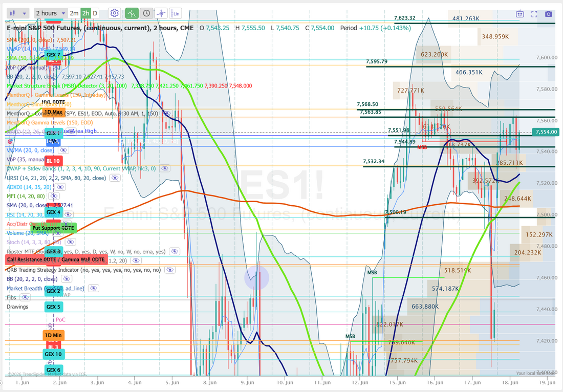Screen dimensions: 563x392
Task: Unhide the URSI indicator
Action: pyautogui.click(x=115, y=178)
